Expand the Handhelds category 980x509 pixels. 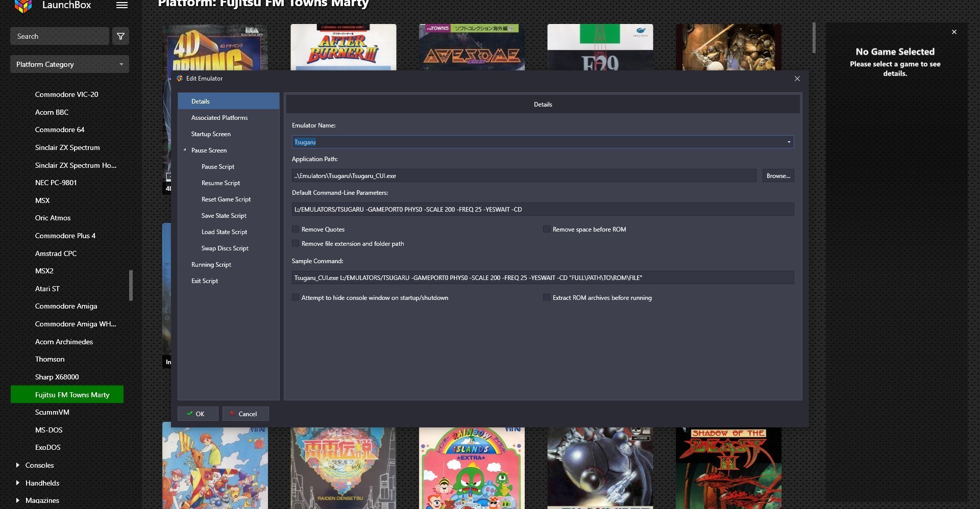(17, 483)
